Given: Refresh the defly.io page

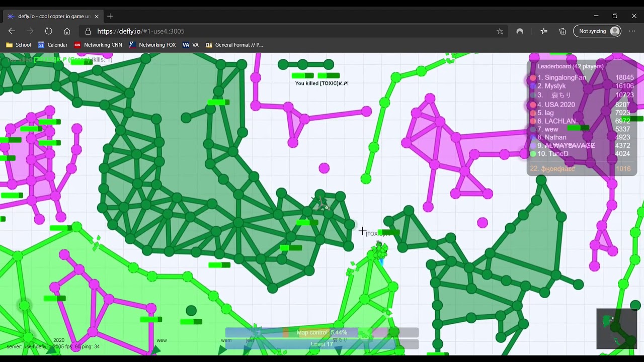Looking at the screenshot, I should (x=48, y=31).
